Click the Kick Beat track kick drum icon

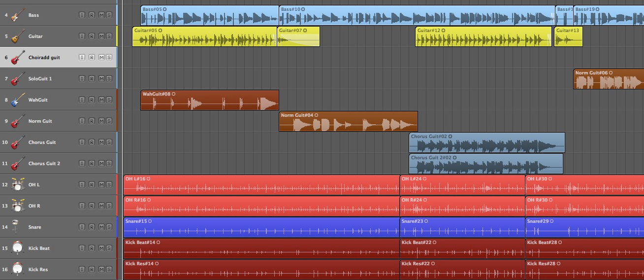(18, 248)
